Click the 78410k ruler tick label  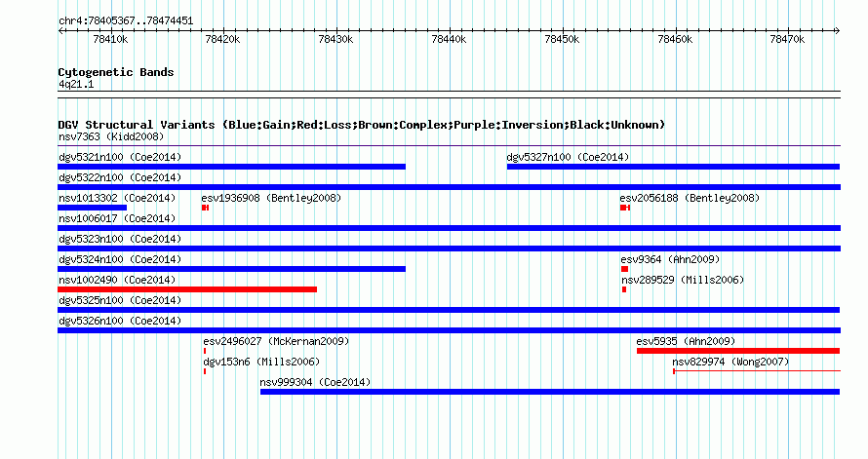coord(111,39)
